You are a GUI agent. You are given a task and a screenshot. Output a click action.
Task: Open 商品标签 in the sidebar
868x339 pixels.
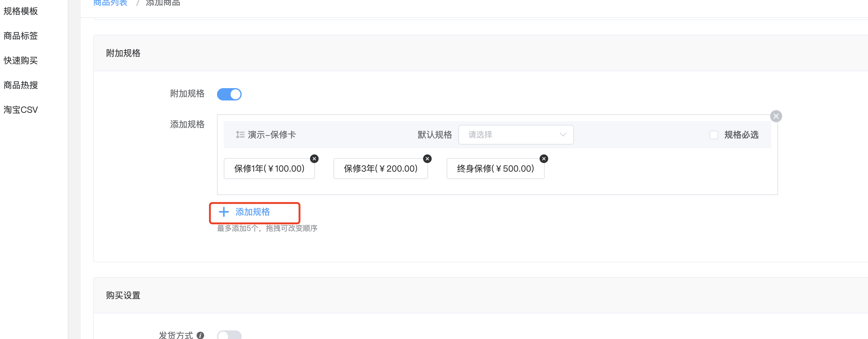21,36
